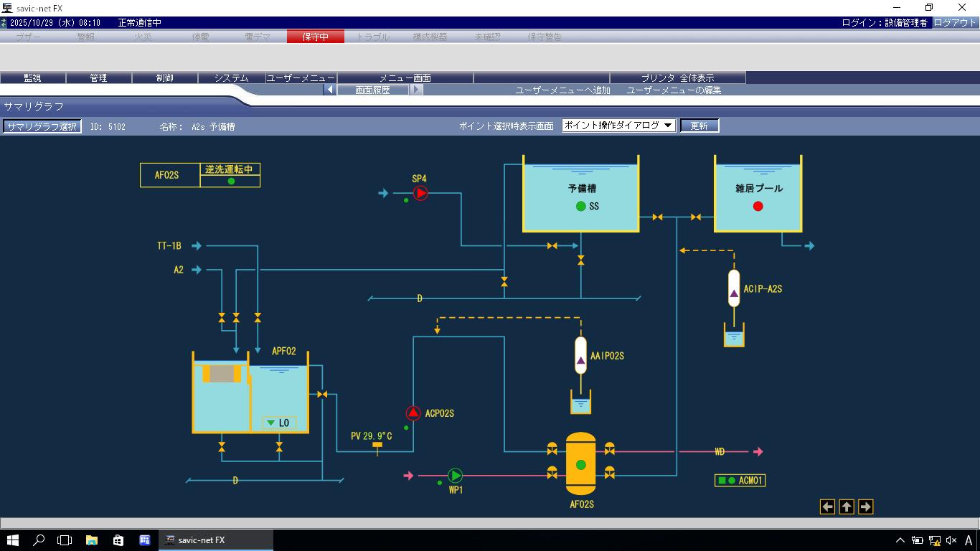The height and width of the screenshot is (551, 980).
Task: Click the red status indicator in 雑居プール
Action: pyautogui.click(x=758, y=207)
